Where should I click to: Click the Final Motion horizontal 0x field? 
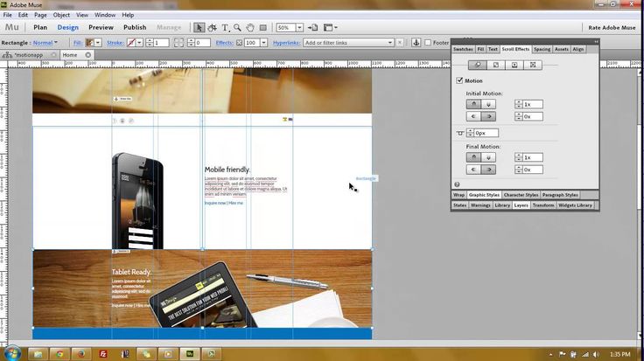533,170
